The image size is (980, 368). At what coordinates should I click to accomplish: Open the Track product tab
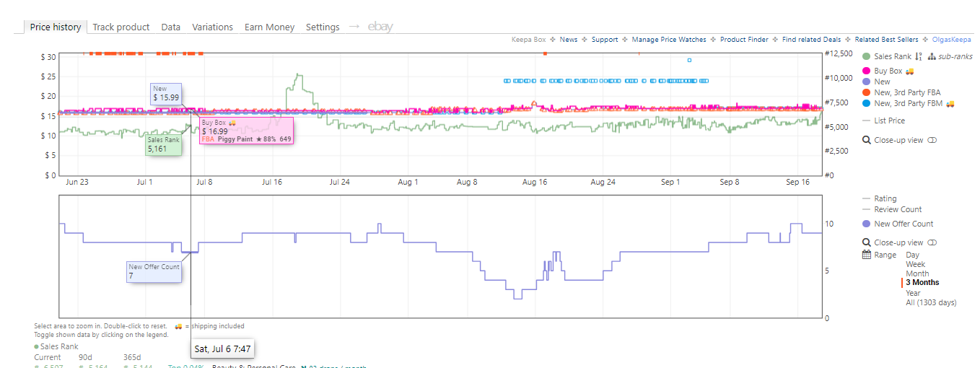click(121, 27)
